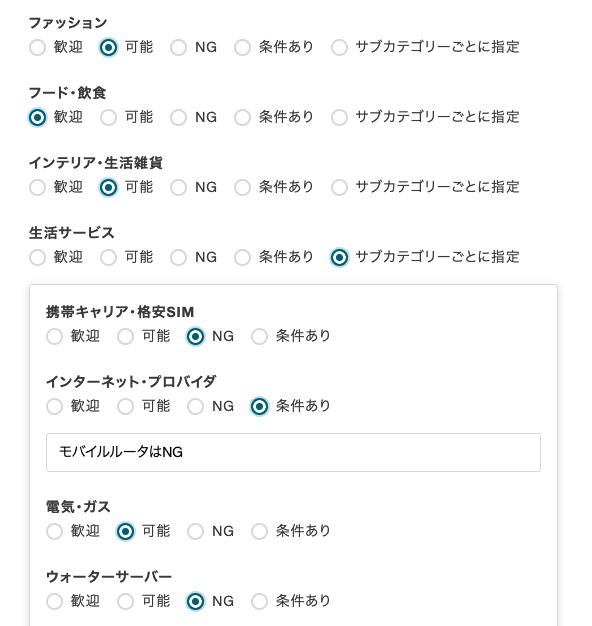This screenshot has width=592, height=626.
Task: Choose 可能 for ウォーターサーバー
Action: [125, 601]
